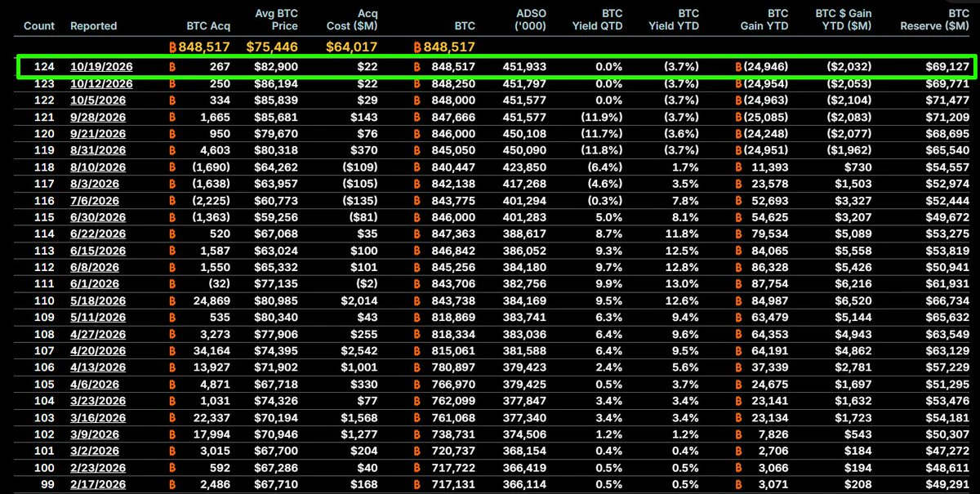Image resolution: width=980 pixels, height=494 pixels.
Task: Click the 9/28/2026 report date
Action: [98, 117]
